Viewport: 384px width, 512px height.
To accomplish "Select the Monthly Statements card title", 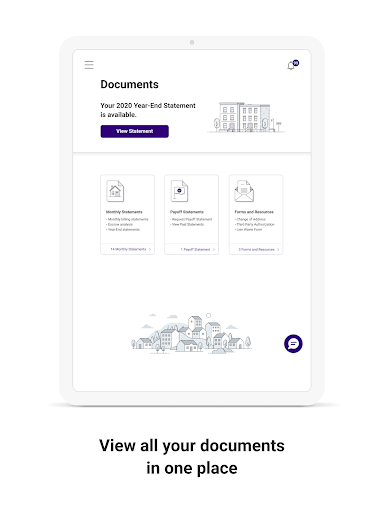I will [124, 212].
